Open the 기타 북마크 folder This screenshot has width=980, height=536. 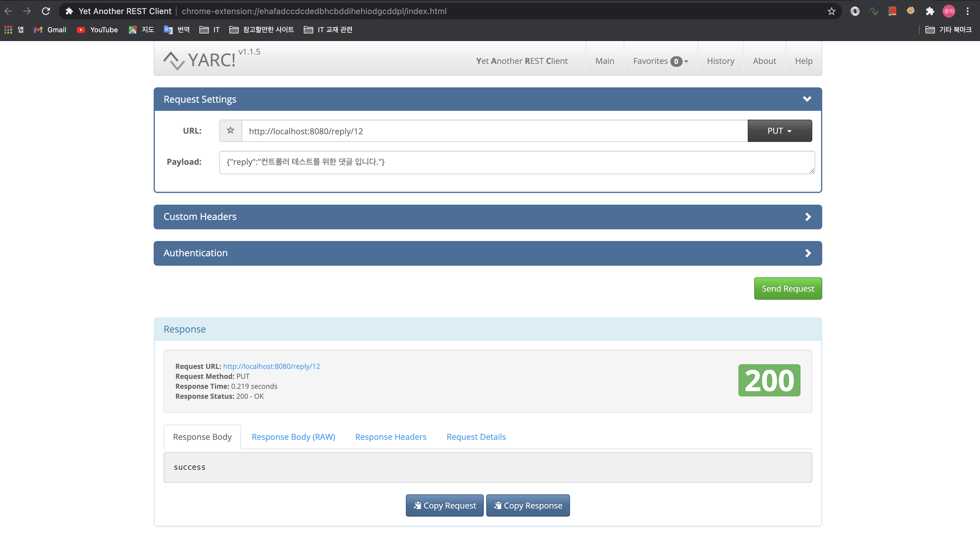(x=948, y=29)
